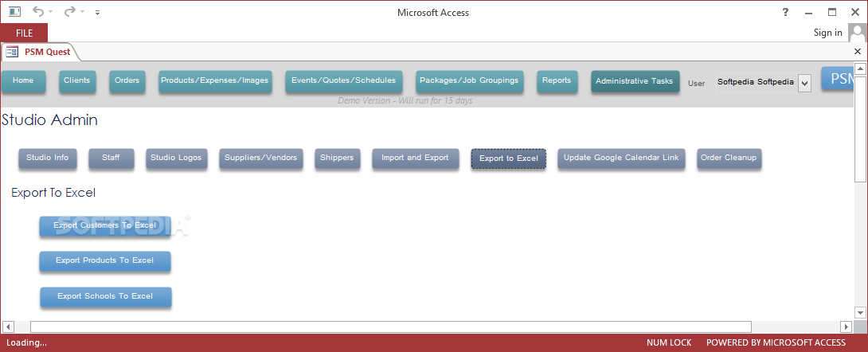Select the Export to Excel tab
The image size is (868, 352).
[509, 158]
